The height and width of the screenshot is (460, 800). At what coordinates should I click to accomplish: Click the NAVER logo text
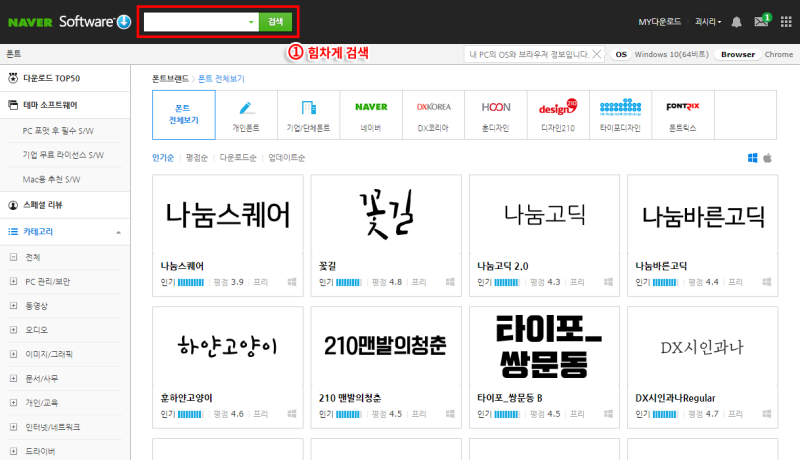(30, 22)
